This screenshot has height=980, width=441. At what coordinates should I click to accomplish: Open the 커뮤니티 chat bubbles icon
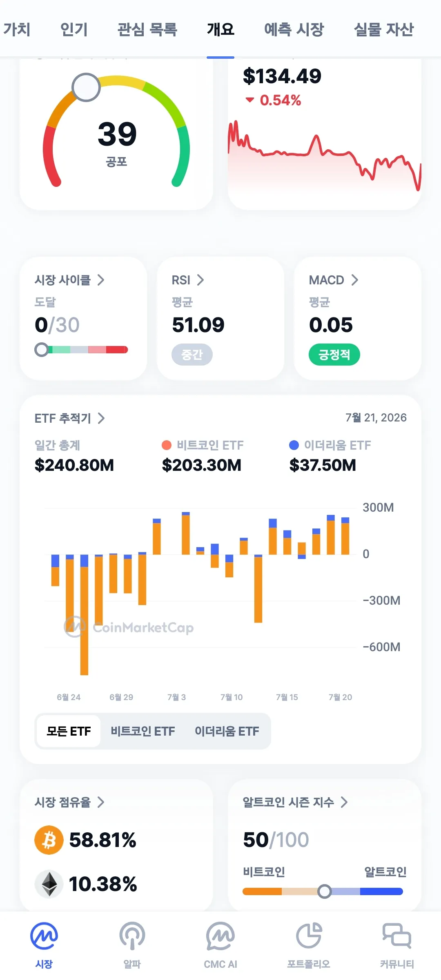pyautogui.click(x=397, y=935)
